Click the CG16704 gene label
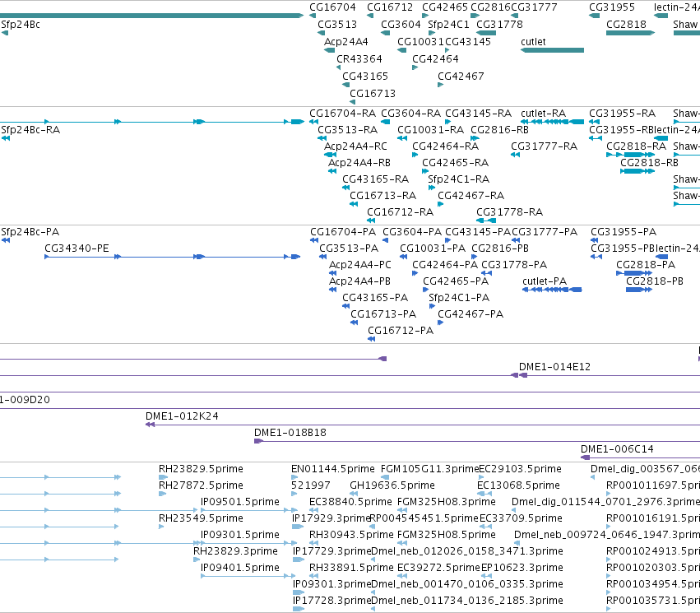Screen dimensions: 700x613 332,7
